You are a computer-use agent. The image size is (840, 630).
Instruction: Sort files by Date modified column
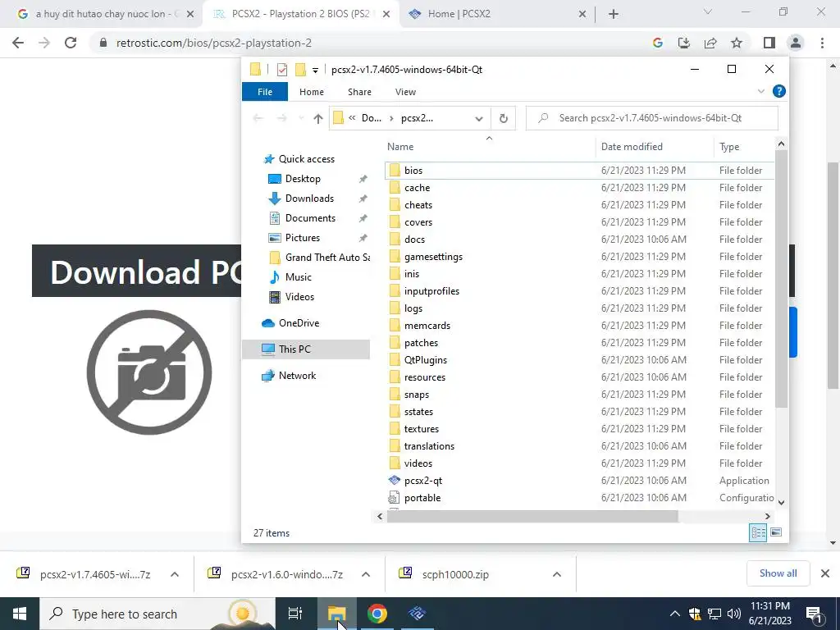click(655, 147)
